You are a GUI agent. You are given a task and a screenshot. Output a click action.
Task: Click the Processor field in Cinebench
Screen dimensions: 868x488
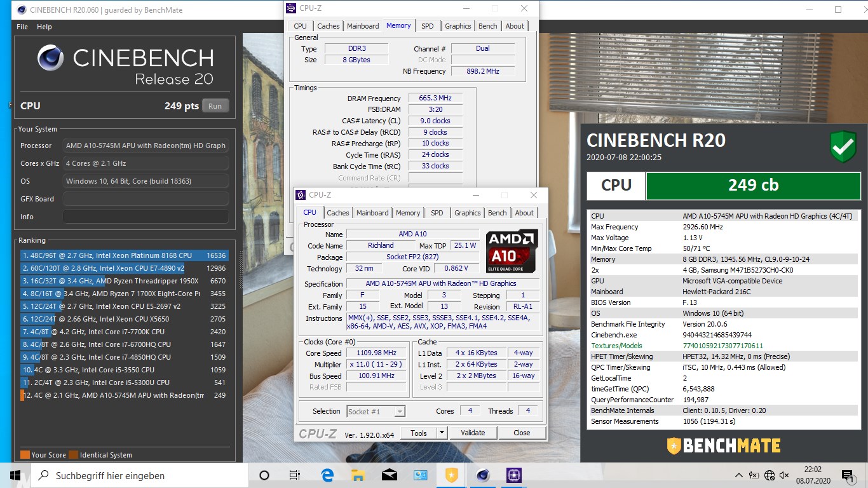point(146,146)
